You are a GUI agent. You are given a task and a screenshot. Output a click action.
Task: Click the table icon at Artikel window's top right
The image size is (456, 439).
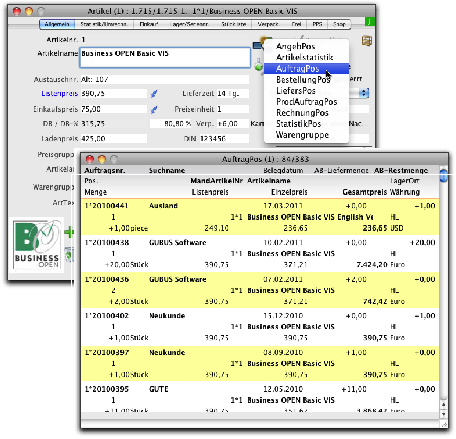pyautogui.click(x=367, y=41)
